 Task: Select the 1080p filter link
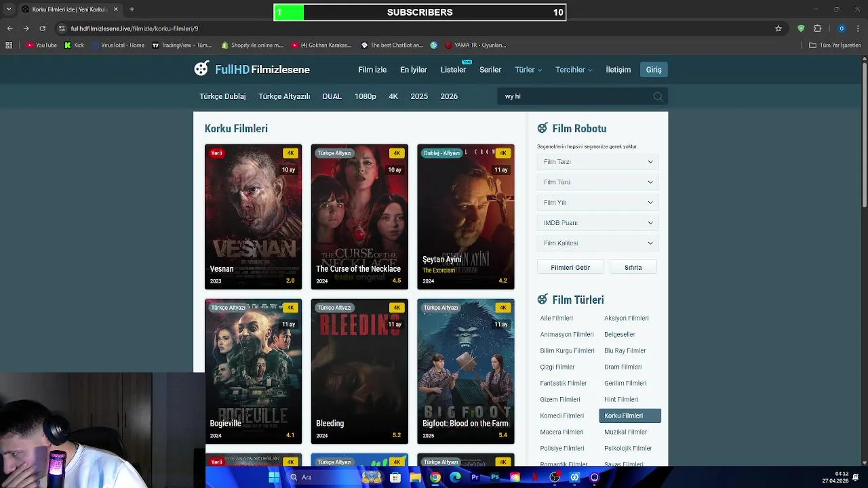tap(366, 96)
